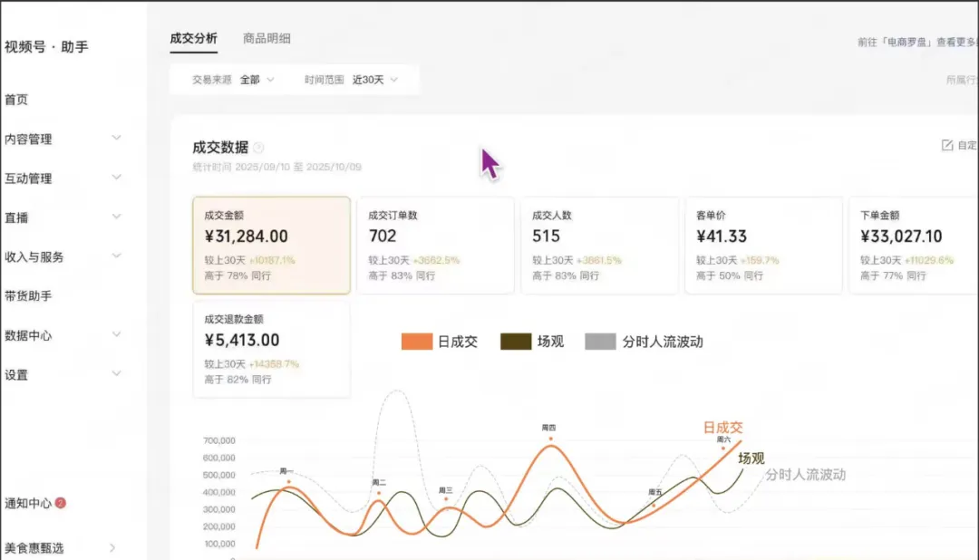
Task: Expand the 互动管理 sidebar section
Action: pyautogui.click(x=116, y=178)
